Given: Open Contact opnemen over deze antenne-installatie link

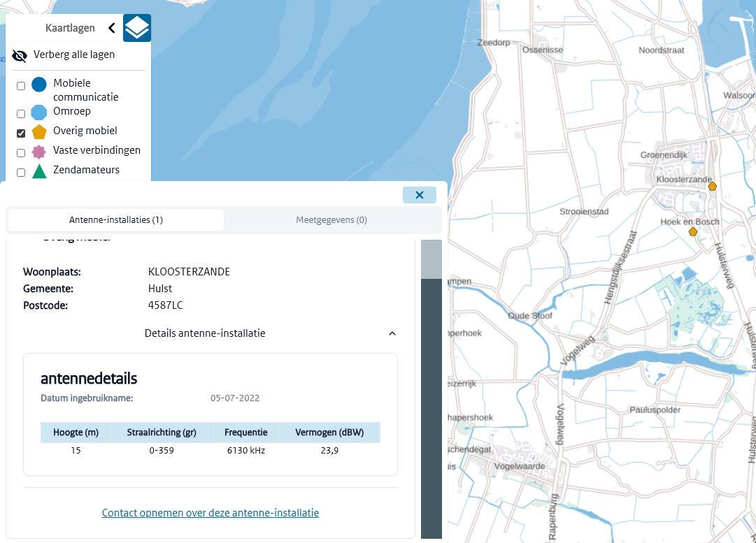Looking at the screenshot, I should tap(210, 513).
